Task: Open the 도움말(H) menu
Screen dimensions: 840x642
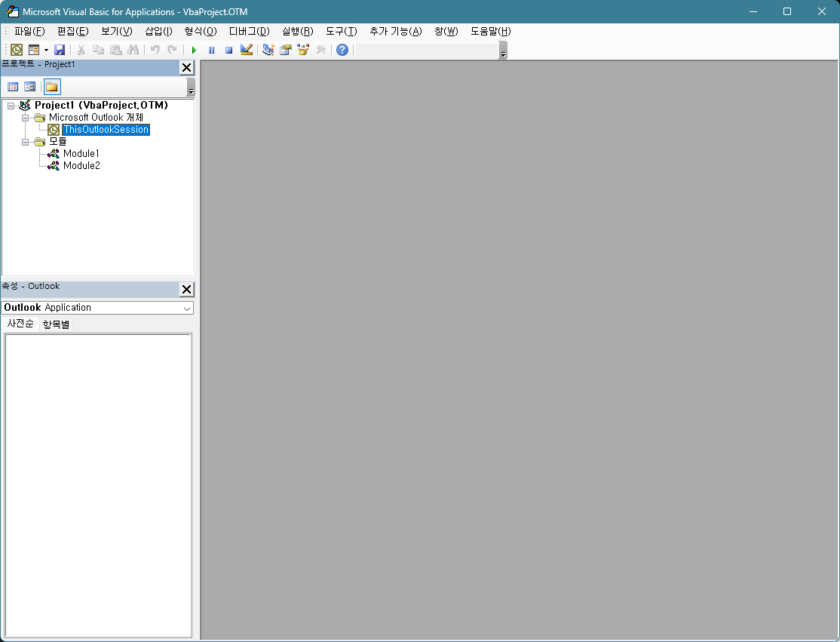Action: point(491,31)
